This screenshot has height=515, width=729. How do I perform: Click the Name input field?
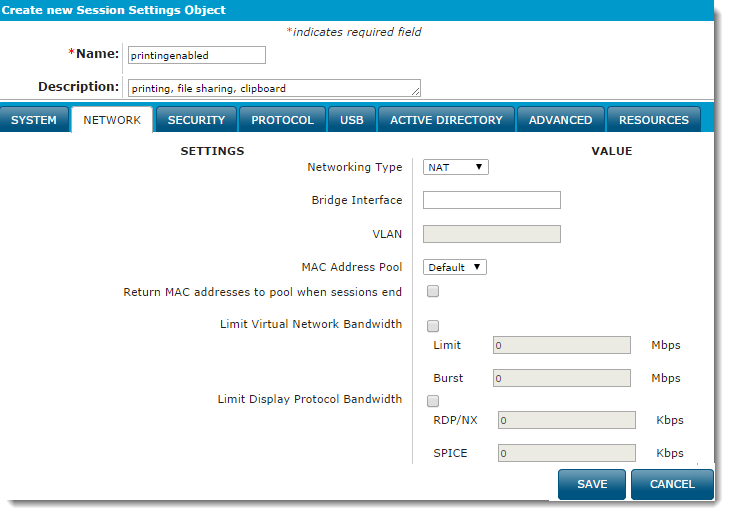[x=196, y=55]
